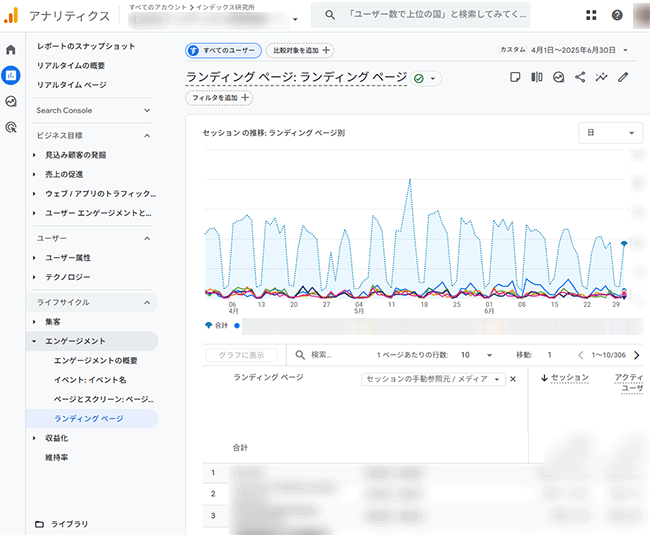Screen dimensions: 650x535
Task: Open ページとスクリーン report
Action: tap(103, 399)
